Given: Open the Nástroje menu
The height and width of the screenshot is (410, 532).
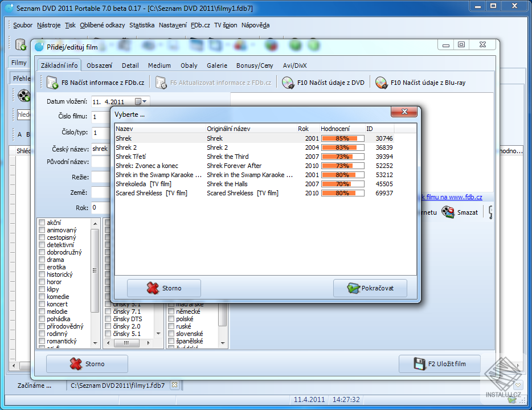Looking at the screenshot, I should tap(48, 25).
